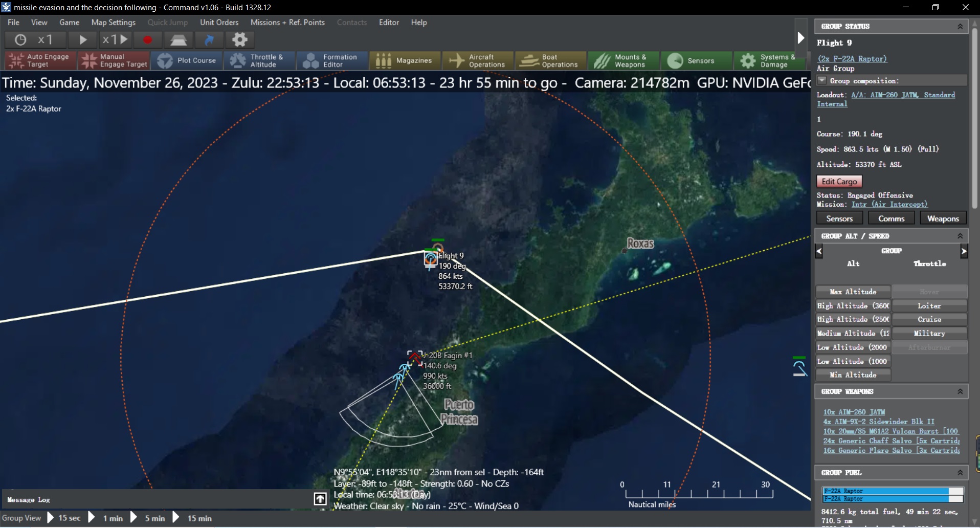The image size is (980, 528).
Task: Click the second F-22A Raptor fuel bar
Action: tap(893, 499)
